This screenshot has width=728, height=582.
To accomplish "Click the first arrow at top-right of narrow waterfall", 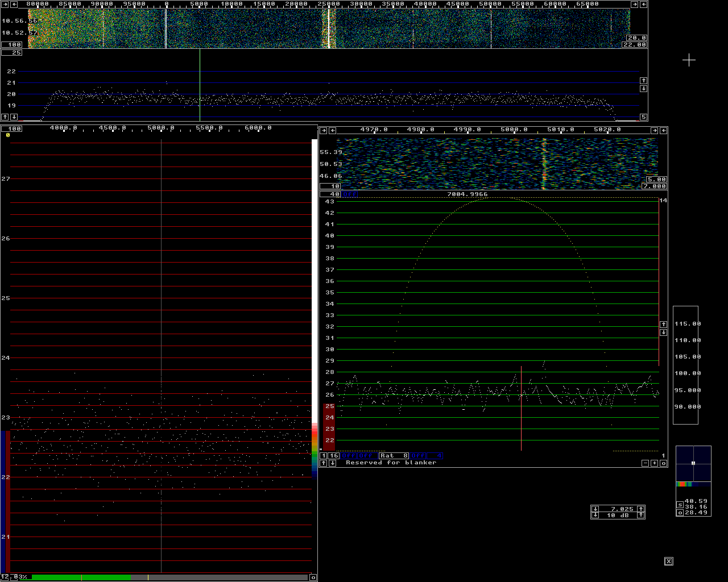I will (x=654, y=130).
